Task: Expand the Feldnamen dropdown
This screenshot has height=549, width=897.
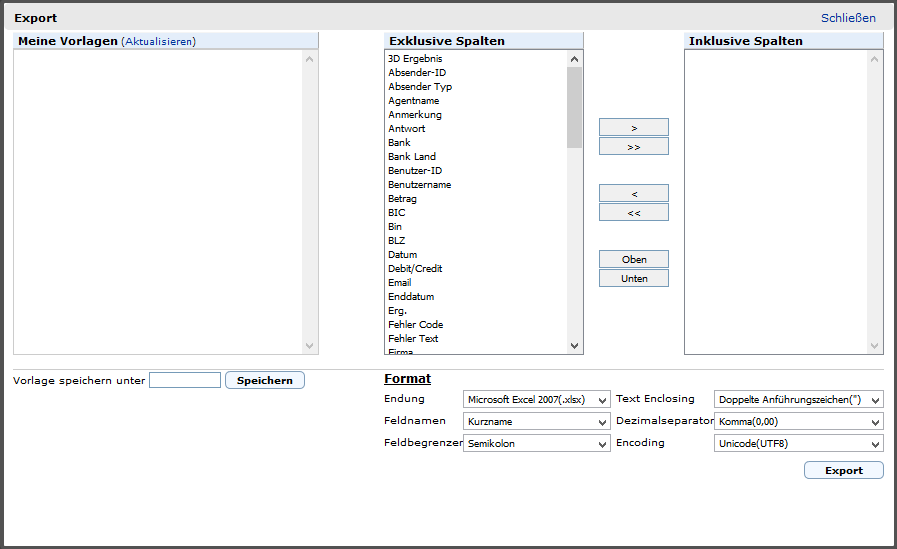Action: (x=537, y=422)
